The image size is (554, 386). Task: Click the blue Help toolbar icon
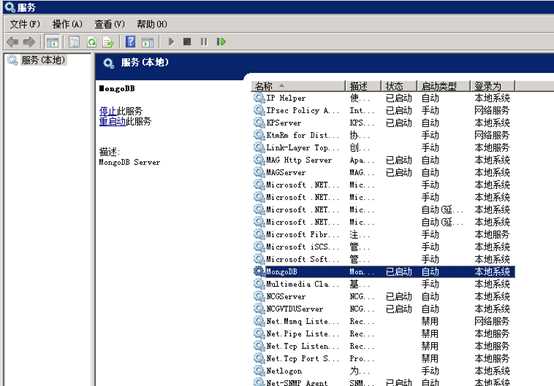130,42
